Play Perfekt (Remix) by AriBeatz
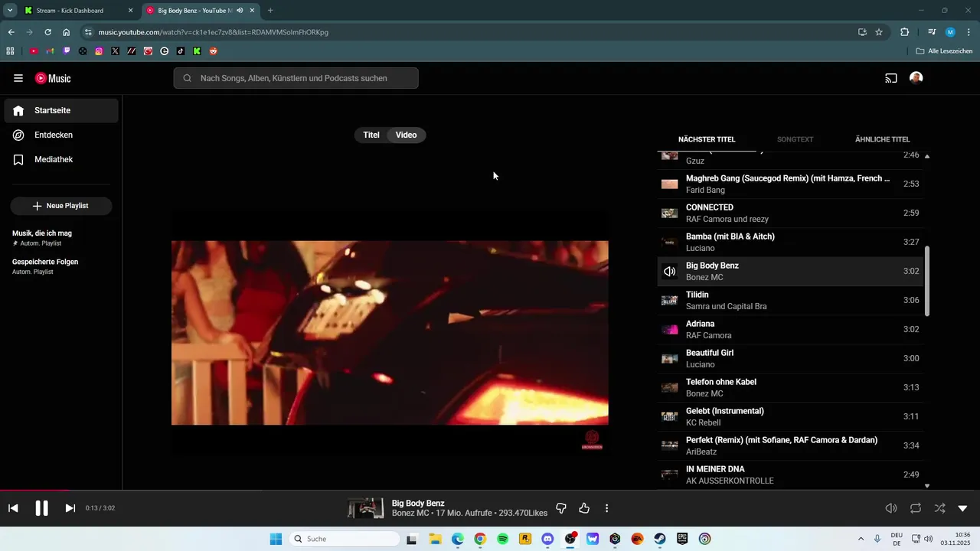The image size is (980, 551). click(790, 445)
